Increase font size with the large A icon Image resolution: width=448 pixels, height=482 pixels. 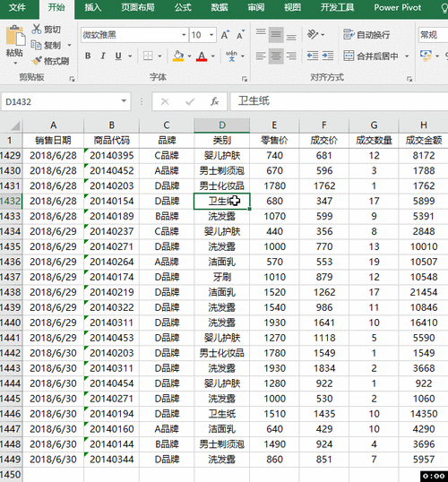click(226, 35)
